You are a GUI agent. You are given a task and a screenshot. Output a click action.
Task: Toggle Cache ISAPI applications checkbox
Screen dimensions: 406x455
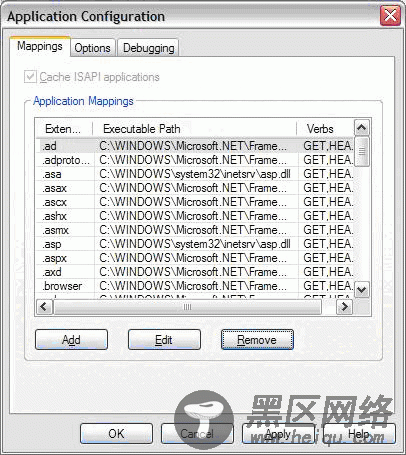click(x=30, y=77)
